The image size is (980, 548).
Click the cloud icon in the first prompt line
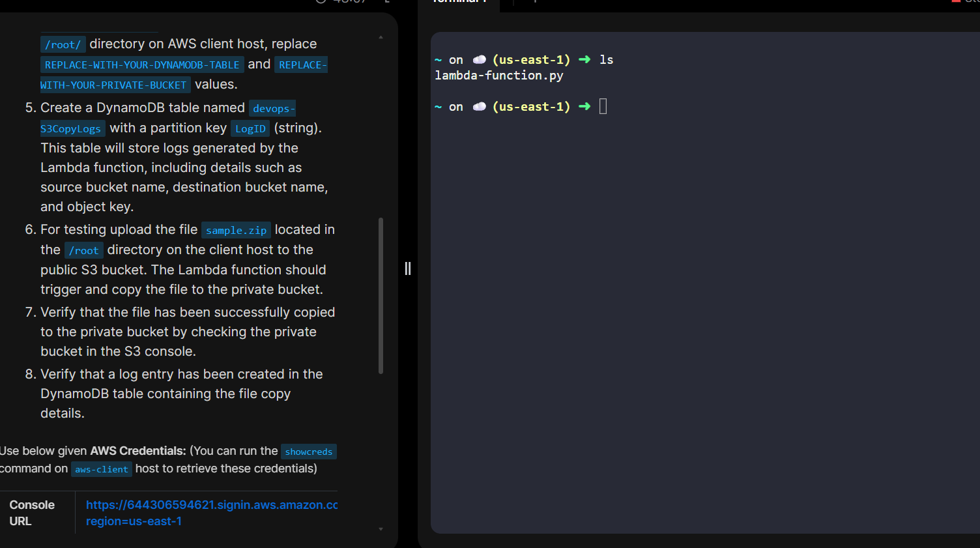click(479, 60)
